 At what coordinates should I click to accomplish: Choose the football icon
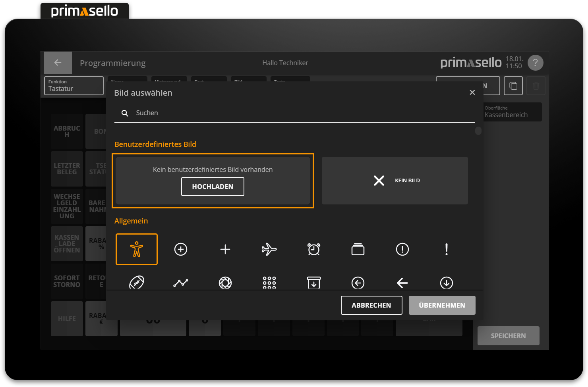coord(136,283)
